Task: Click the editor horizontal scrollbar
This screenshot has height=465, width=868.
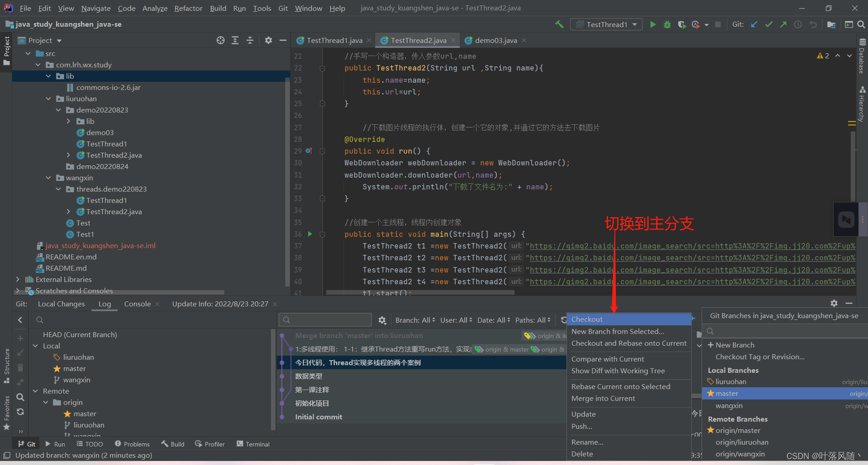Action: [x=420, y=292]
